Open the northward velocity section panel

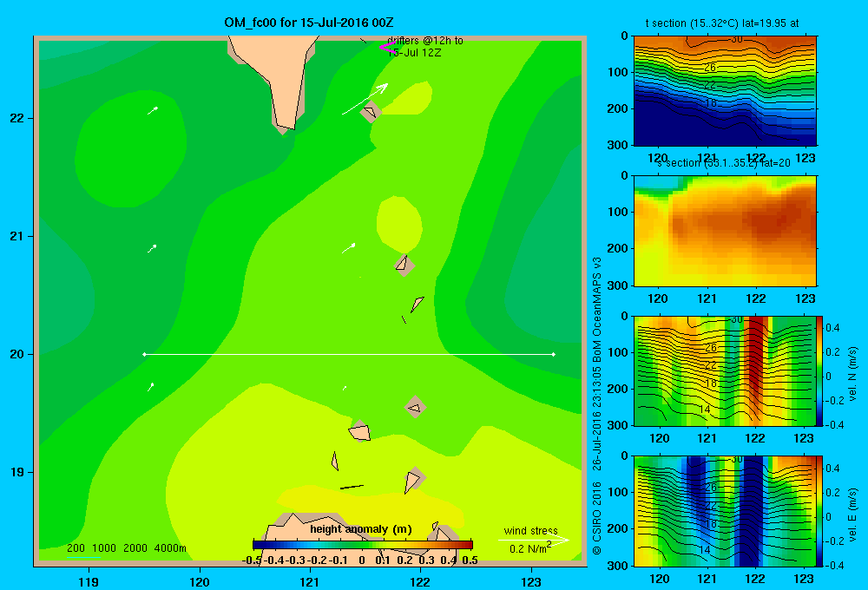725,370
